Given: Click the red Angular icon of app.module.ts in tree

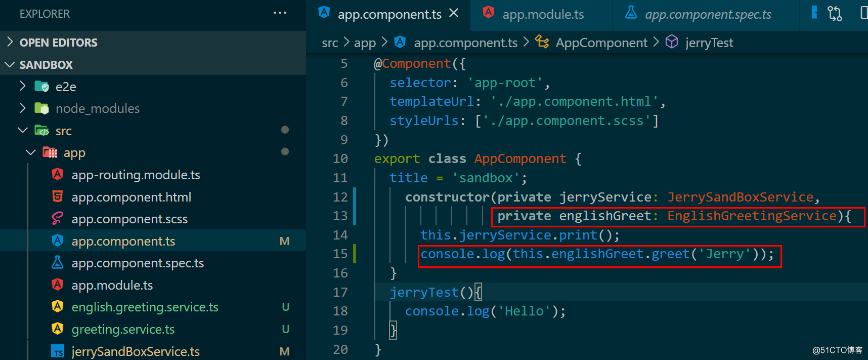Looking at the screenshot, I should (x=58, y=285).
